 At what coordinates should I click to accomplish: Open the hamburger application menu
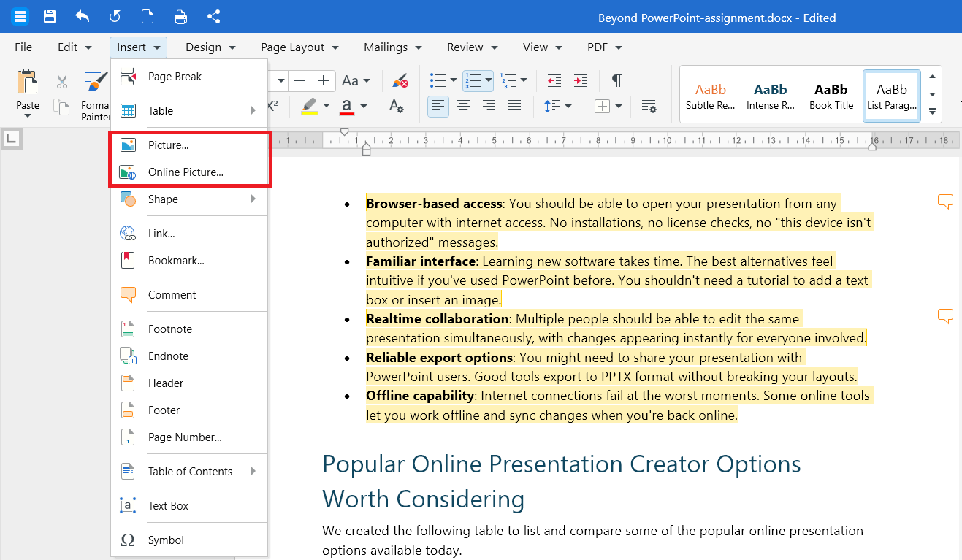click(20, 17)
